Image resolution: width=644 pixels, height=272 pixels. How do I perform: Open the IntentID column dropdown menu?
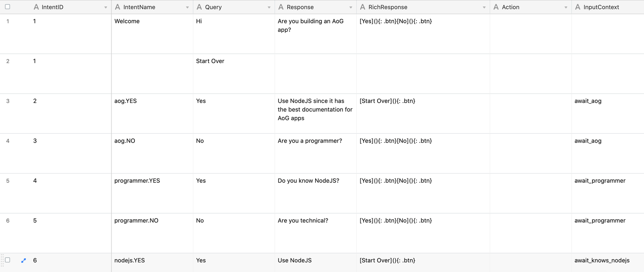pyautogui.click(x=105, y=7)
